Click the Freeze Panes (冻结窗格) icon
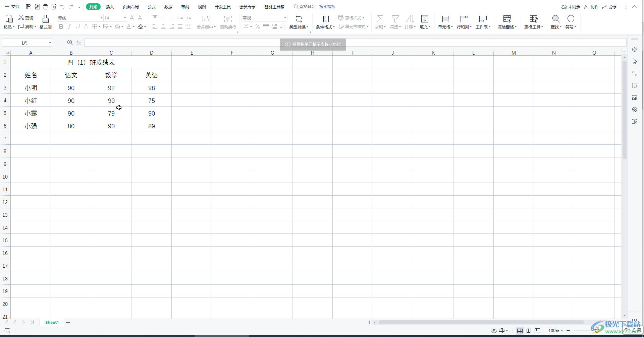644x337 pixels. pos(507,19)
